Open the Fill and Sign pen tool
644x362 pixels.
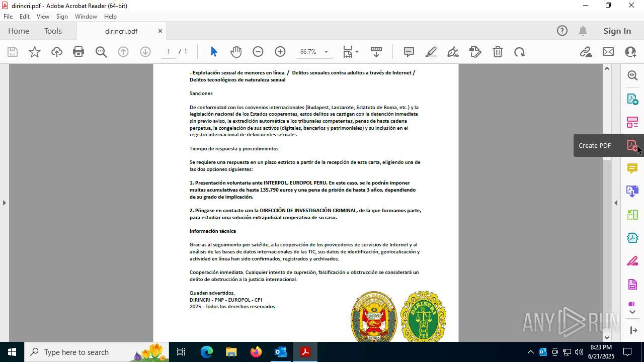pos(453,52)
